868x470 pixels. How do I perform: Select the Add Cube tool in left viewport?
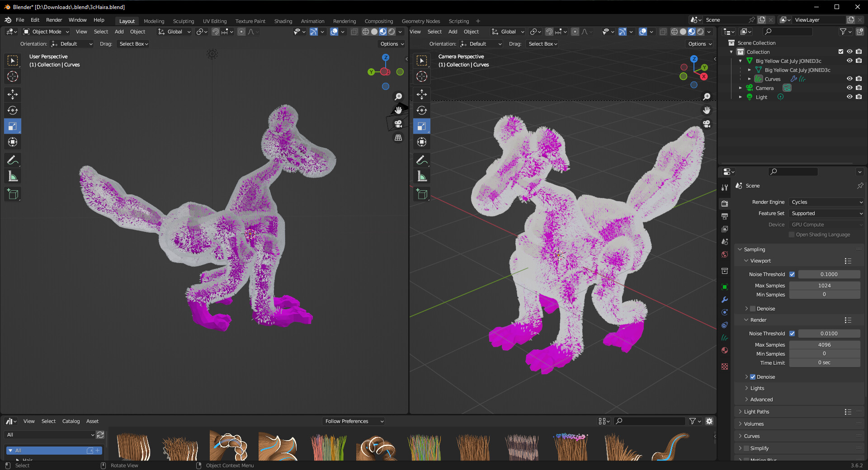tap(13, 194)
